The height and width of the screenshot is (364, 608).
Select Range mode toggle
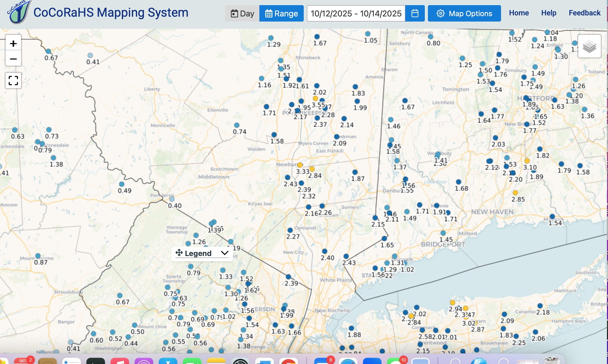281,13
